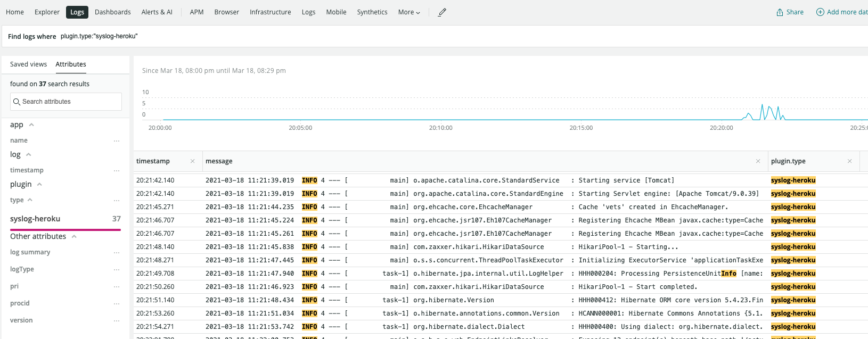The width and height of the screenshot is (868, 339).
Task: Click the spike in the log histogram
Action: tap(763, 112)
